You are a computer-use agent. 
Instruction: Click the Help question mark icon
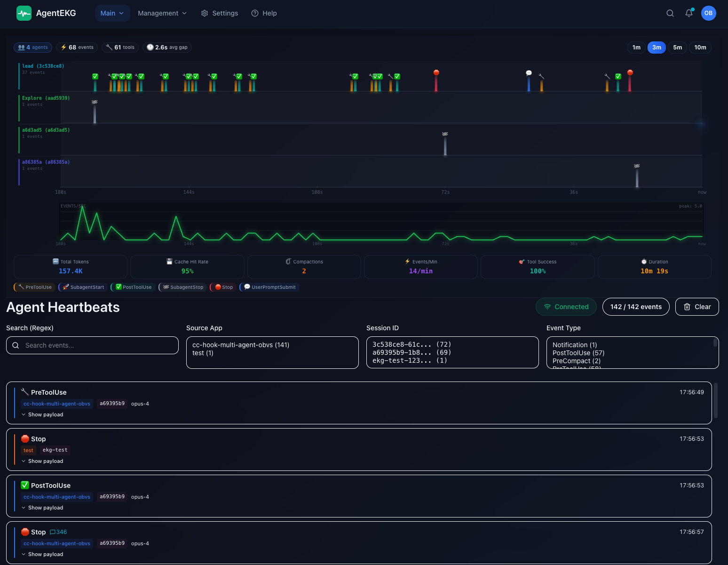tap(255, 13)
